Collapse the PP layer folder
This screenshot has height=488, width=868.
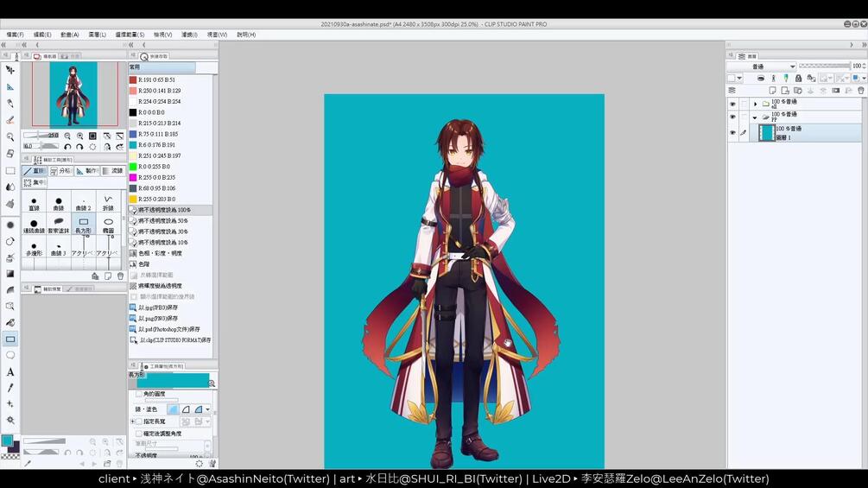755,117
